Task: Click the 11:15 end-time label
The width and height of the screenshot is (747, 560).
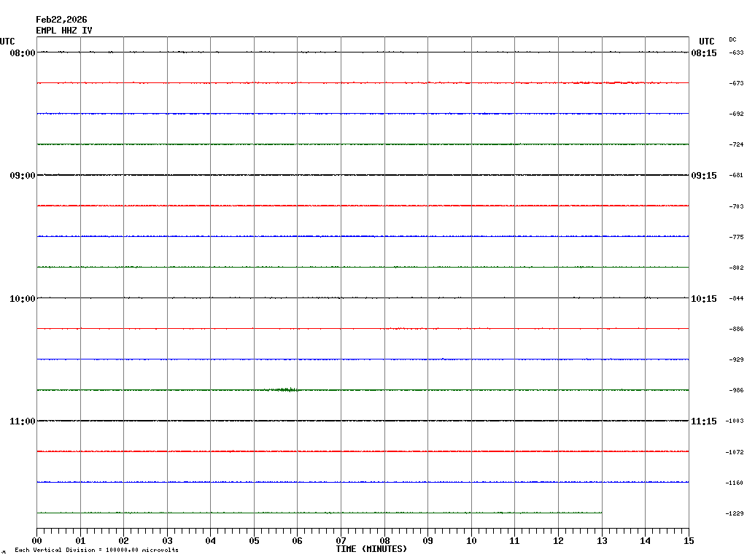Action: (x=703, y=421)
